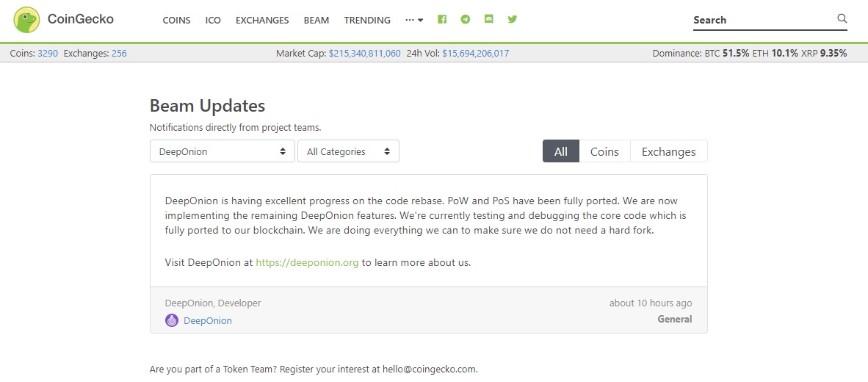Click the CoinGecko gecko logo

(x=26, y=20)
